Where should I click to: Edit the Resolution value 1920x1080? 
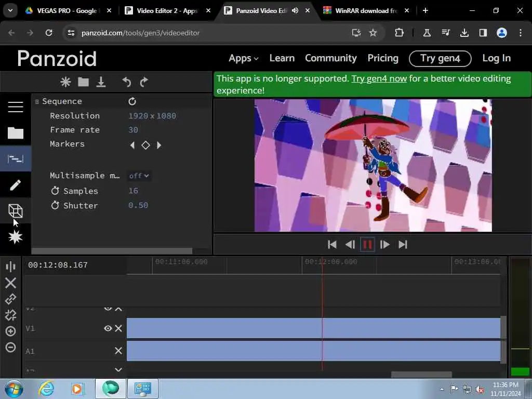click(x=152, y=116)
